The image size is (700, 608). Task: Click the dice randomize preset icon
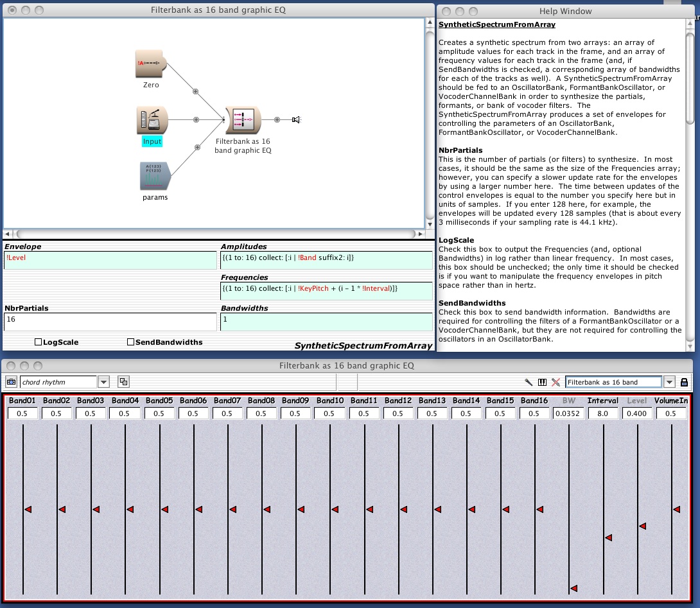pos(124,381)
